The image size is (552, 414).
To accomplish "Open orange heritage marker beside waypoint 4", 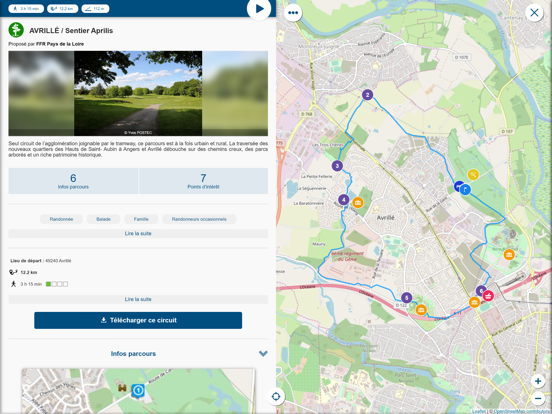I will click(x=358, y=202).
